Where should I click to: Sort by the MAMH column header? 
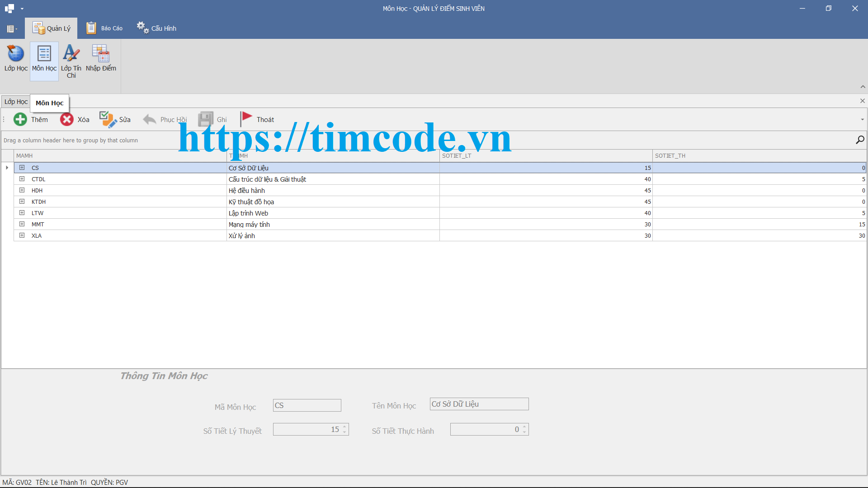(x=120, y=156)
